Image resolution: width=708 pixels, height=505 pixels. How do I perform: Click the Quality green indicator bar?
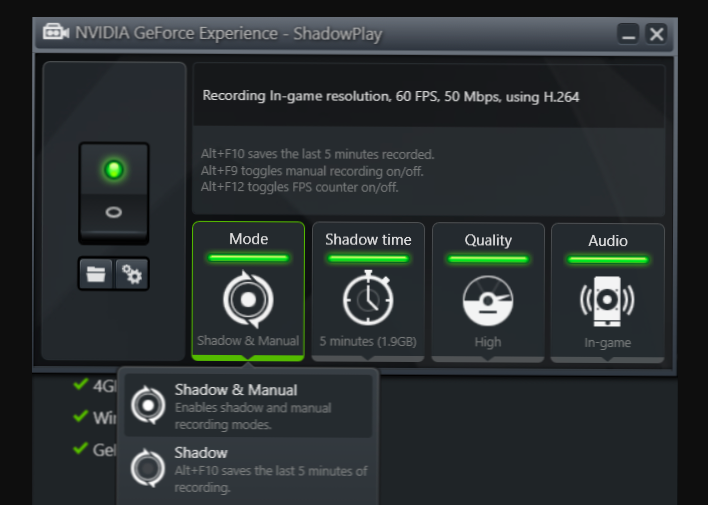click(x=488, y=259)
